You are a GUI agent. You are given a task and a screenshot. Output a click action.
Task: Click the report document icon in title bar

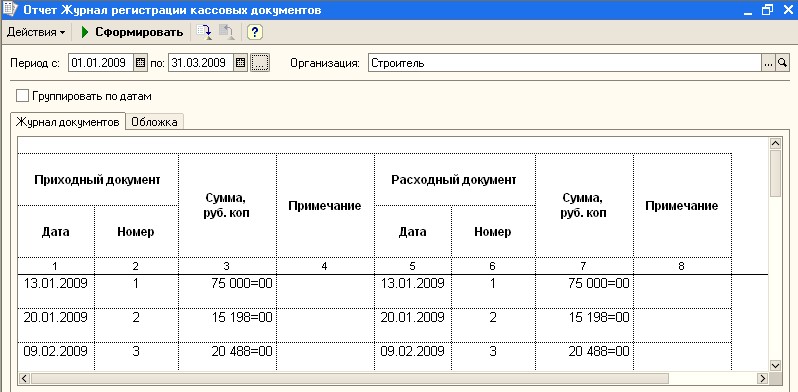(10, 10)
